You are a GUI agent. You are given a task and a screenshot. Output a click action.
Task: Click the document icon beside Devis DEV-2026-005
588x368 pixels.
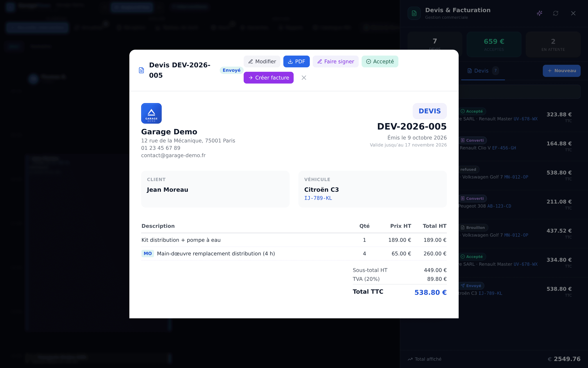tap(141, 70)
